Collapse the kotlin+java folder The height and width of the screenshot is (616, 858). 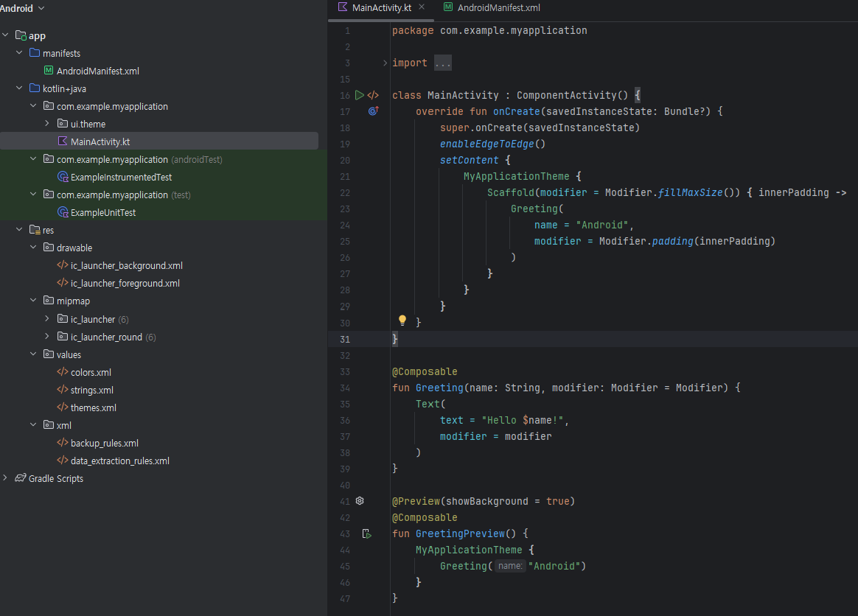click(x=19, y=88)
